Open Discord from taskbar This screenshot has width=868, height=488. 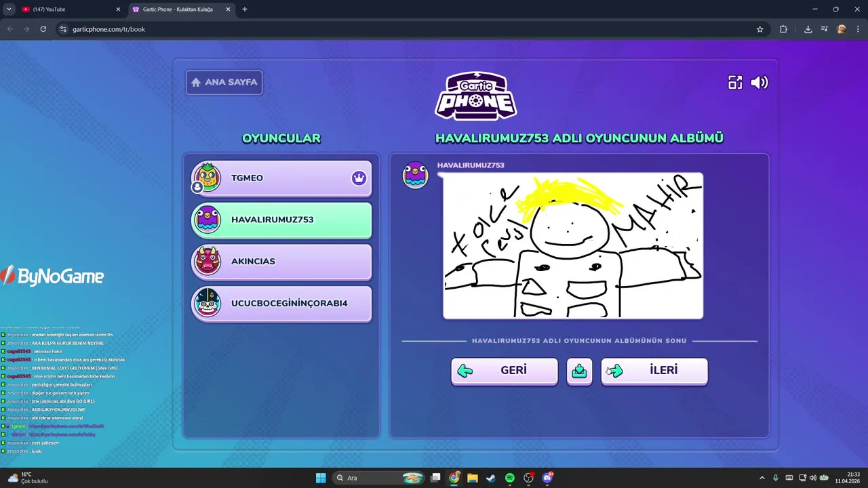click(547, 478)
